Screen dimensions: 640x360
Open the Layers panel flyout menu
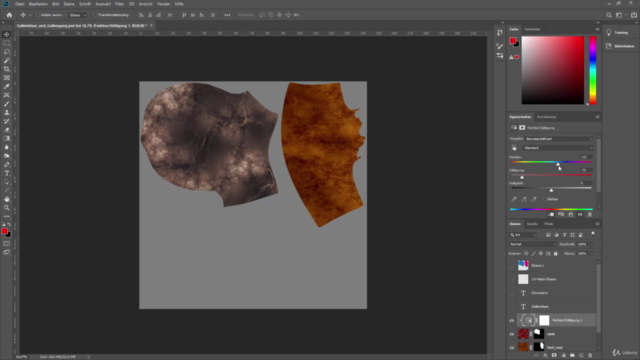pyautogui.click(x=597, y=224)
